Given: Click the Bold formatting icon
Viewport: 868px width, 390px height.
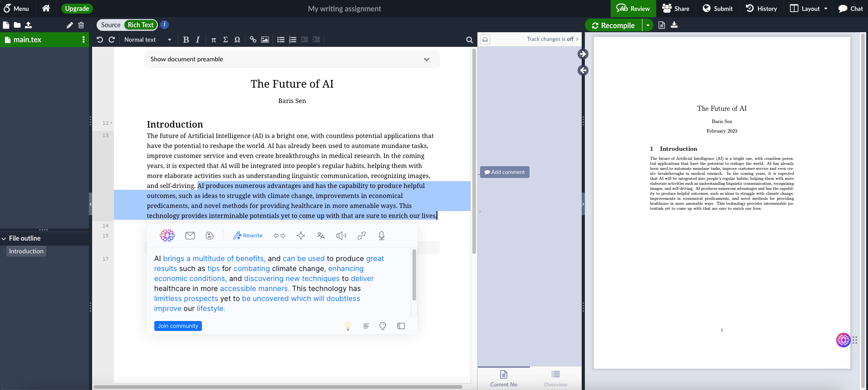Looking at the screenshot, I should pos(186,39).
